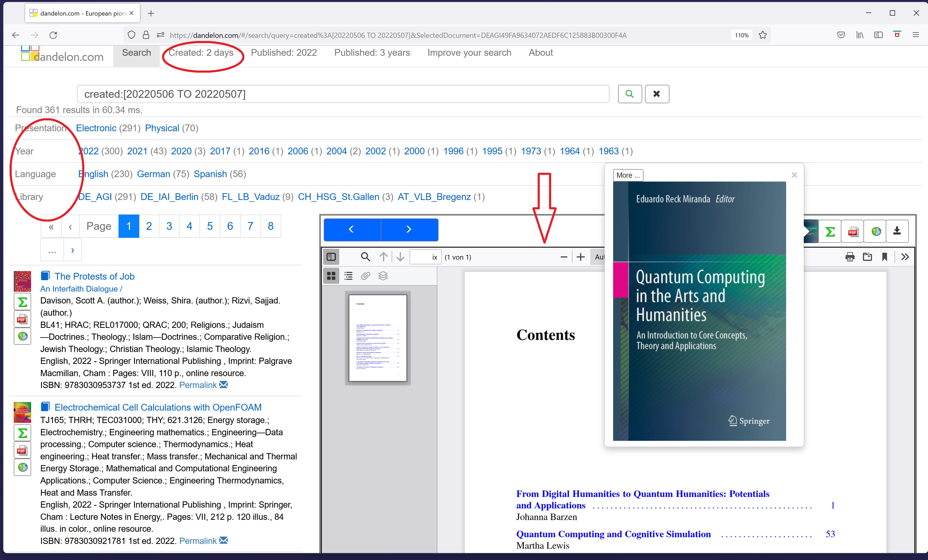This screenshot has height=560, width=928.
Task: Filter by Physical presentation
Action: [162, 128]
